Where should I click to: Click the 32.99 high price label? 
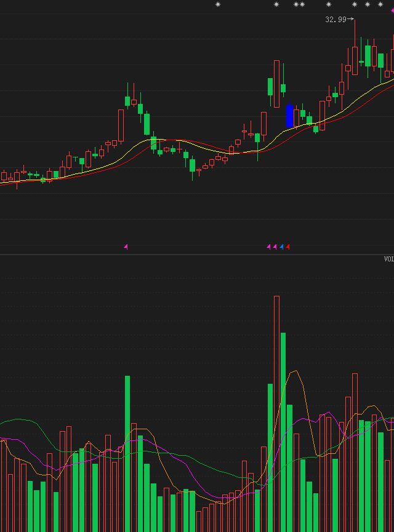336,20
